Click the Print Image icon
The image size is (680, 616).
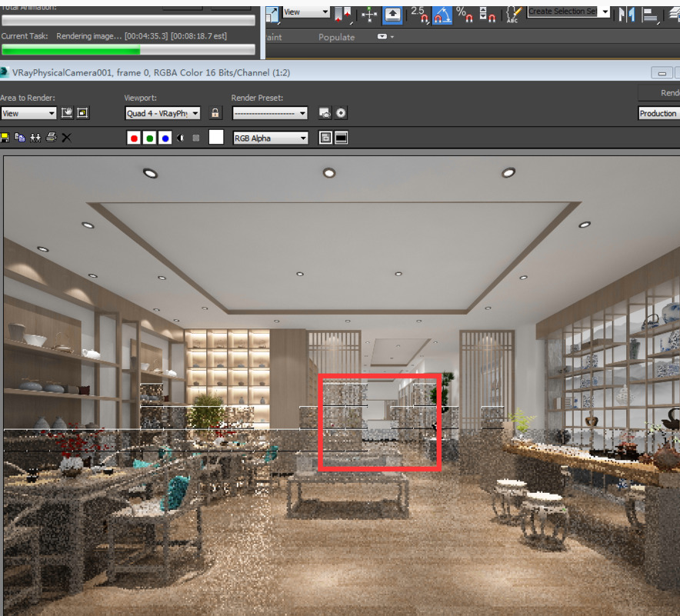point(51,138)
